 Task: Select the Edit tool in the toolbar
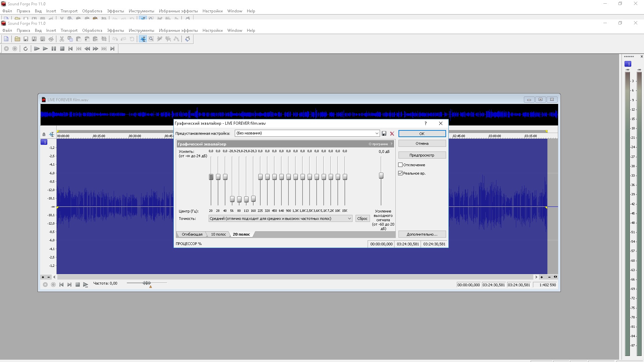pyautogui.click(x=143, y=39)
